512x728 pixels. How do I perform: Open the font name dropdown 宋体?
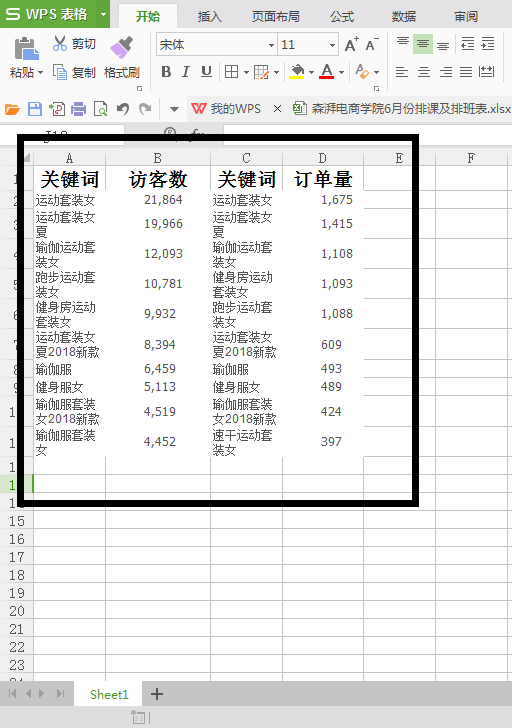(x=271, y=45)
